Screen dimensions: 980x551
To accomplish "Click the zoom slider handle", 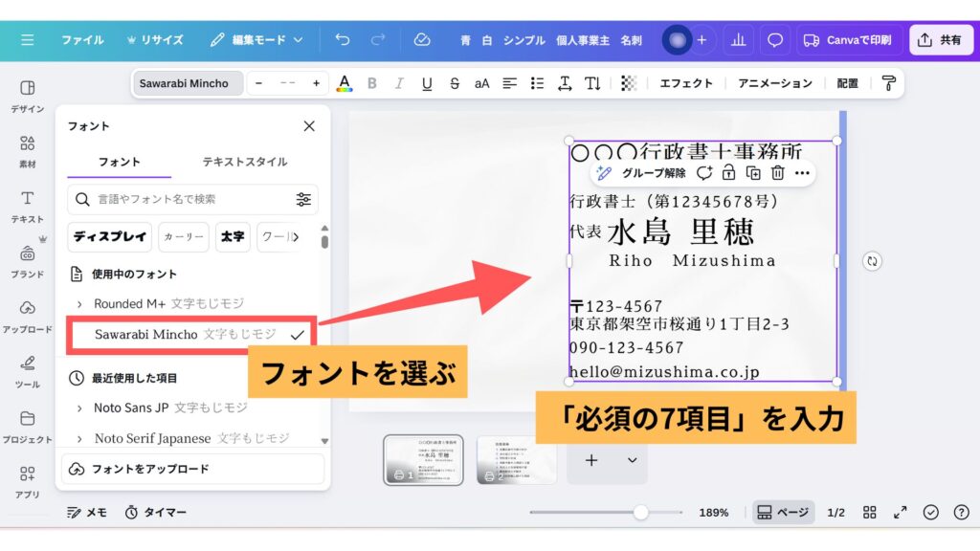I will pos(640,513).
